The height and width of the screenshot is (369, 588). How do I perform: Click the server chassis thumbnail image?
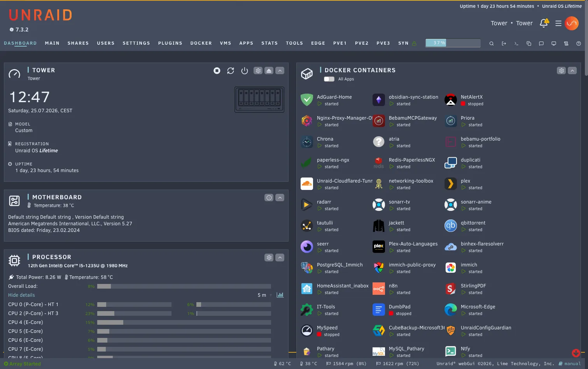259,99
